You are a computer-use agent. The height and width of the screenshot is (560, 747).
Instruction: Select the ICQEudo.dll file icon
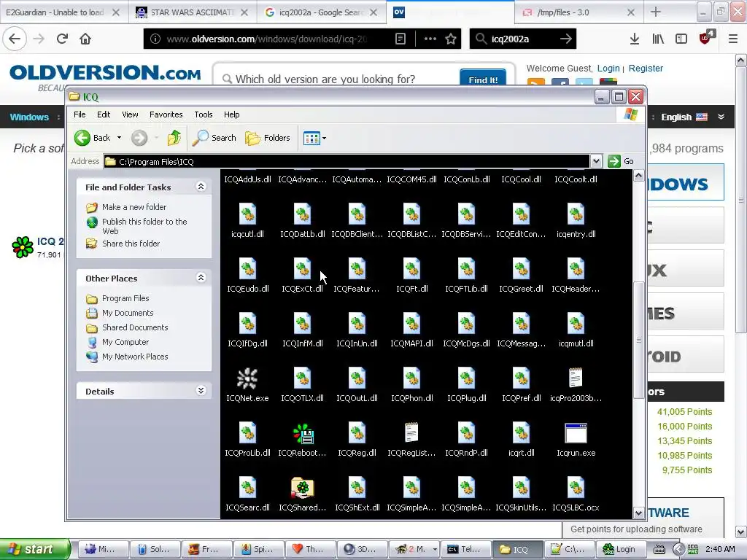[247, 269]
